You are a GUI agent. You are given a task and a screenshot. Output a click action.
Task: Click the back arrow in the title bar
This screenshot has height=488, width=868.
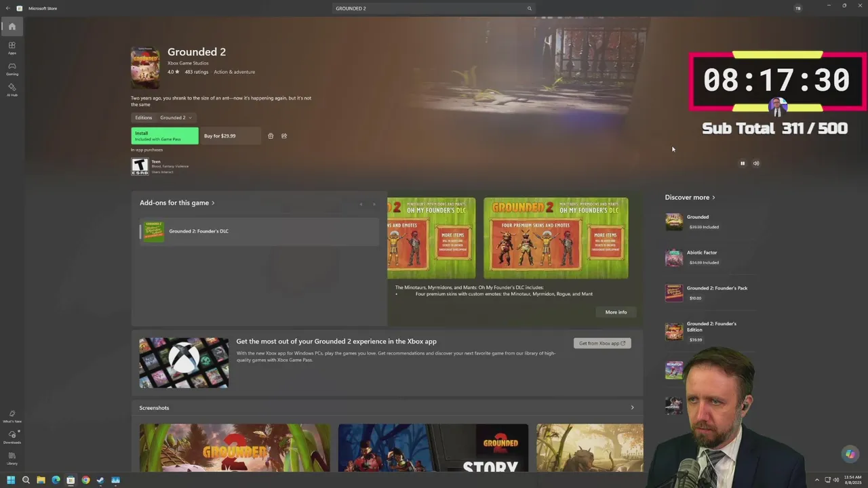pos(7,8)
